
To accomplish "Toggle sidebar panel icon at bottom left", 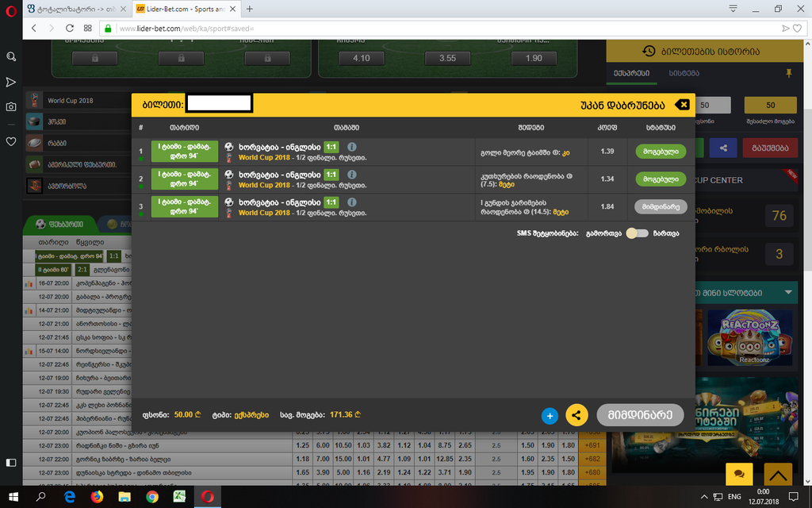I will [x=11, y=463].
